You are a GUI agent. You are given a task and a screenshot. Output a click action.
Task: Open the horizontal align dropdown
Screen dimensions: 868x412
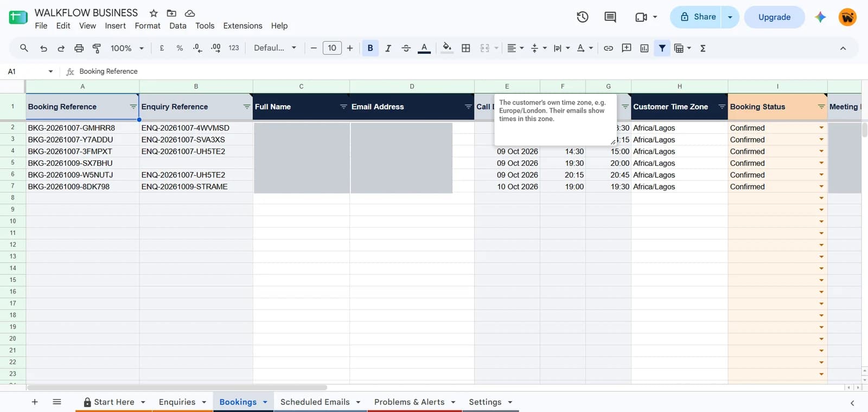click(515, 48)
